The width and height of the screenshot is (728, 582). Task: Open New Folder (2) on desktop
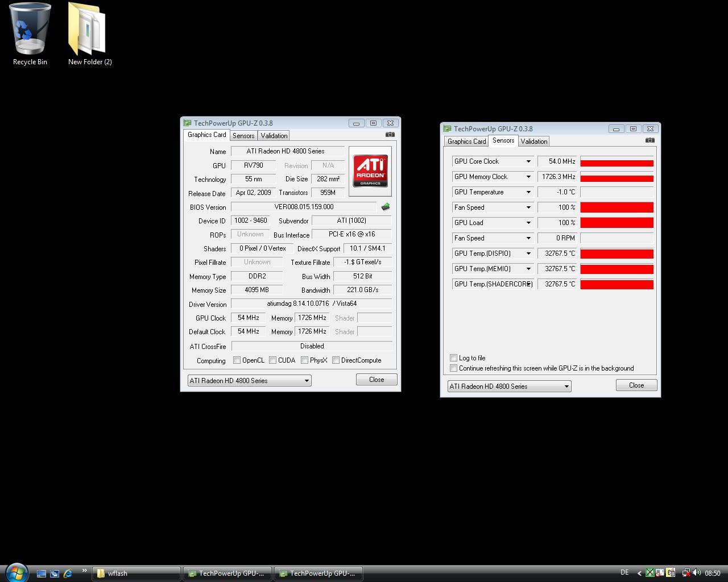[89, 34]
